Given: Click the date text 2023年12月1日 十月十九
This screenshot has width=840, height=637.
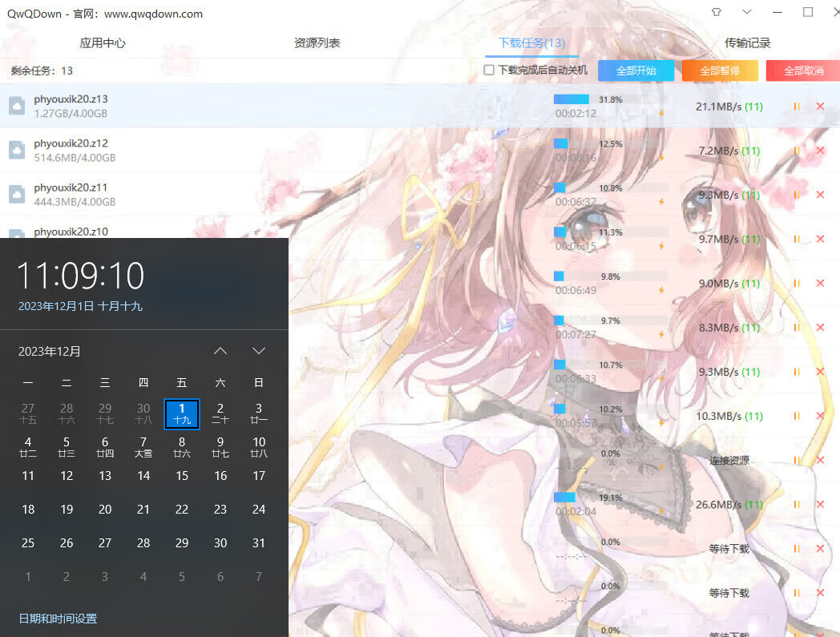Looking at the screenshot, I should pos(80,306).
